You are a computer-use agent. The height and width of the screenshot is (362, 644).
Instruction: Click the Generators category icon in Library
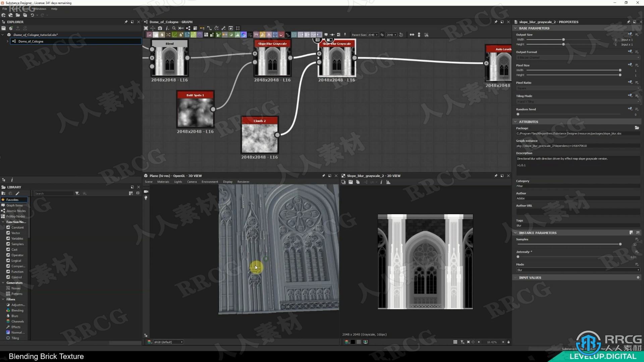(x=3, y=283)
